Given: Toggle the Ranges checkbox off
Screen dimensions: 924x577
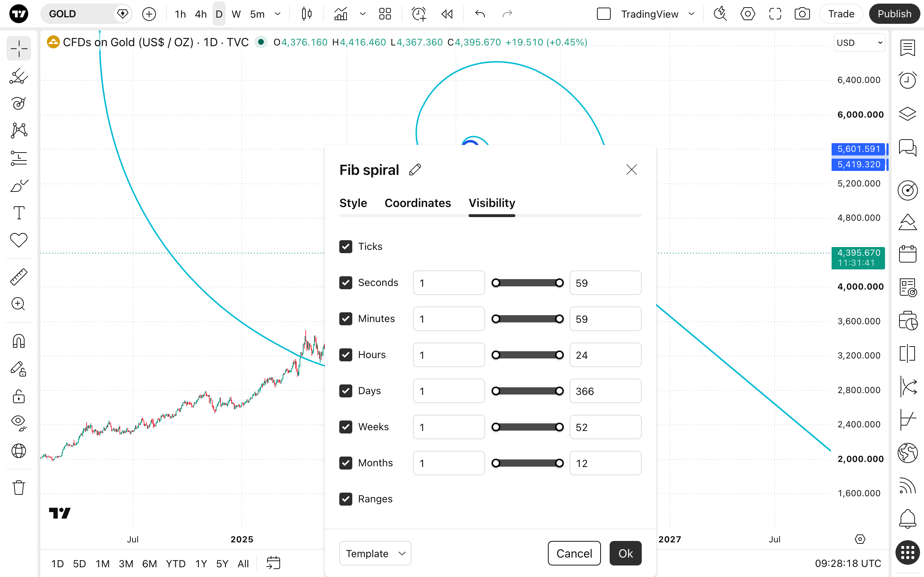Looking at the screenshot, I should pos(345,499).
